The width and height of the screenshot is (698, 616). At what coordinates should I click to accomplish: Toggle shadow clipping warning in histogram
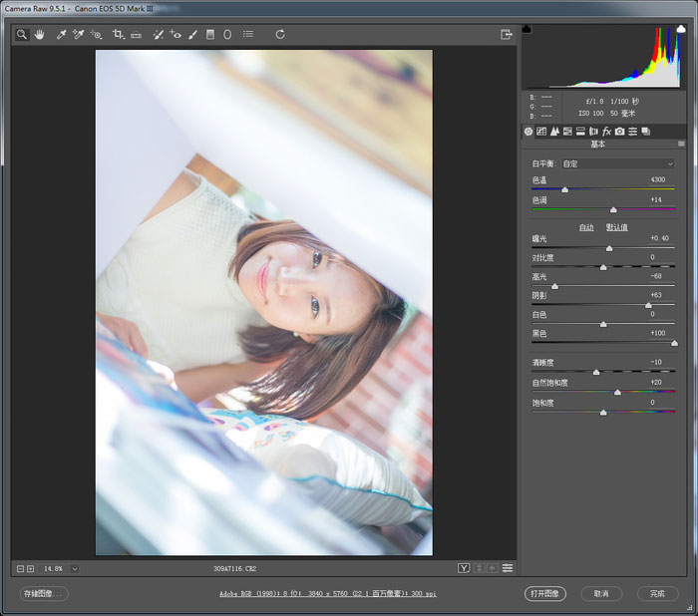[527, 30]
